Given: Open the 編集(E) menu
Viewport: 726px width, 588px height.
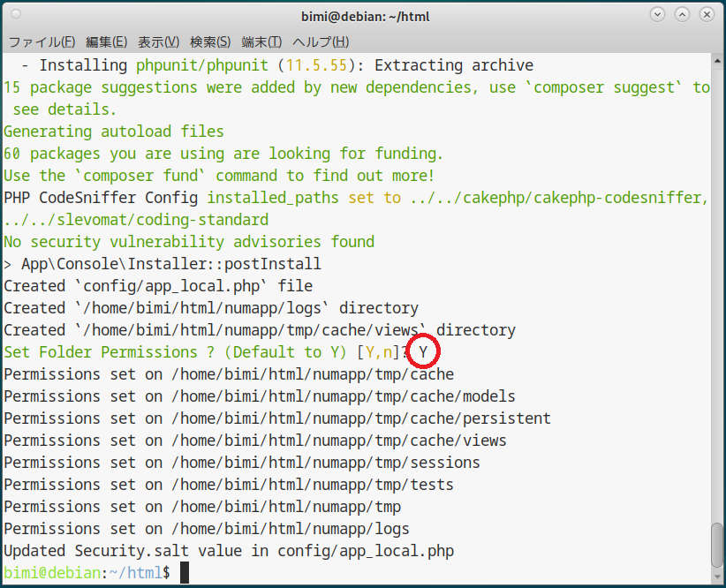Looking at the screenshot, I should pyautogui.click(x=106, y=41).
